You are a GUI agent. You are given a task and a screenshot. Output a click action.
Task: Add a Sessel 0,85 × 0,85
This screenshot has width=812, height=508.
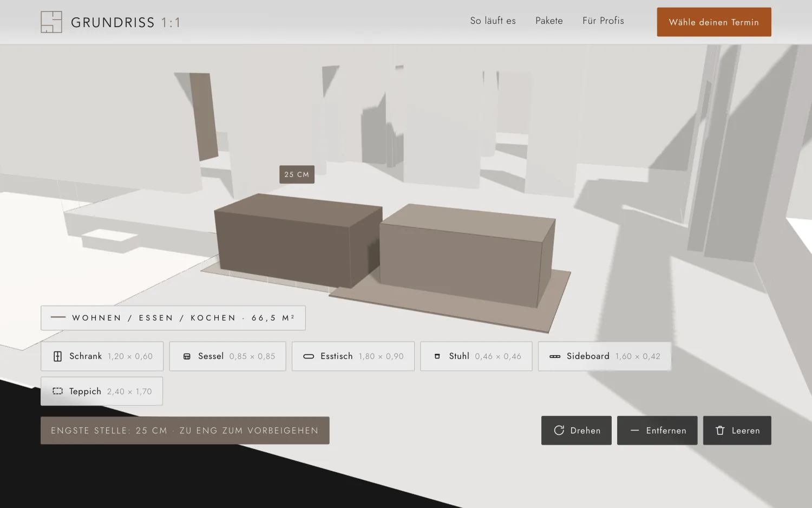click(x=227, y=356)
